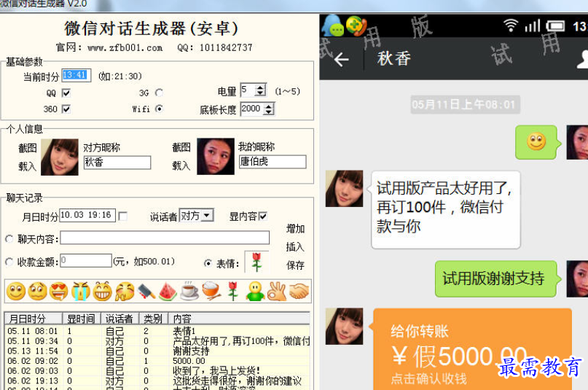Click 唐伯虎's avatar thumbnail in 个人信息
The height and width of the screenshot is (390, 588).
[x=216, y=157]
